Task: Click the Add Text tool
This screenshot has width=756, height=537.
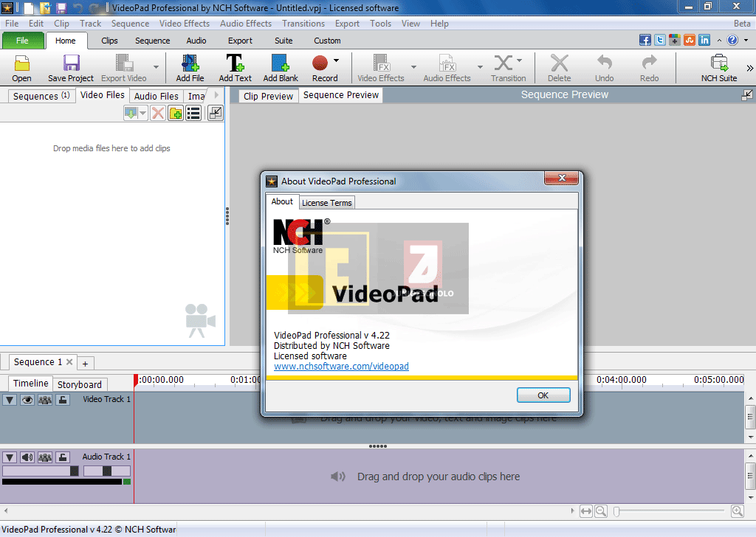Action: 235,68
